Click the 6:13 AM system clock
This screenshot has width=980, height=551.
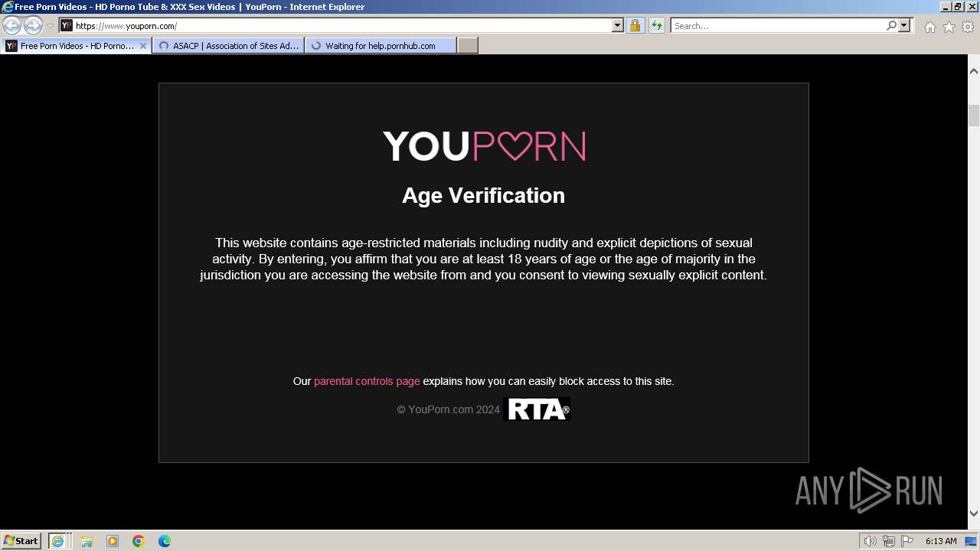941,541
